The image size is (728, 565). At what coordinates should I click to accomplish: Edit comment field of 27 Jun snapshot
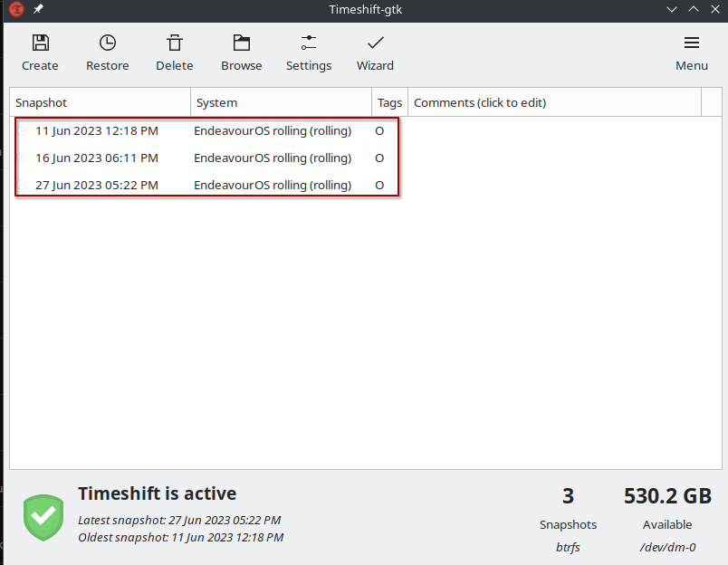coord(554,185)
